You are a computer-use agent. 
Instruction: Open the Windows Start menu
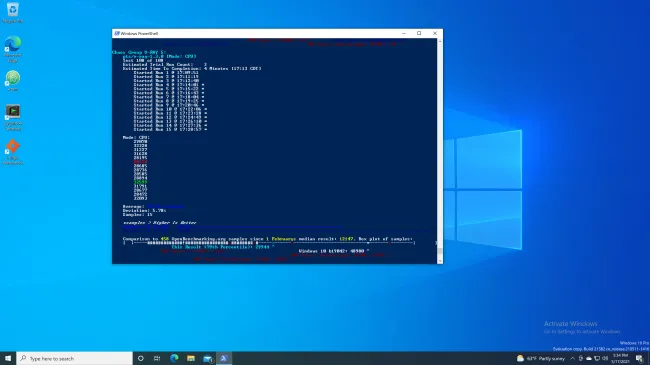pos(8,358)
